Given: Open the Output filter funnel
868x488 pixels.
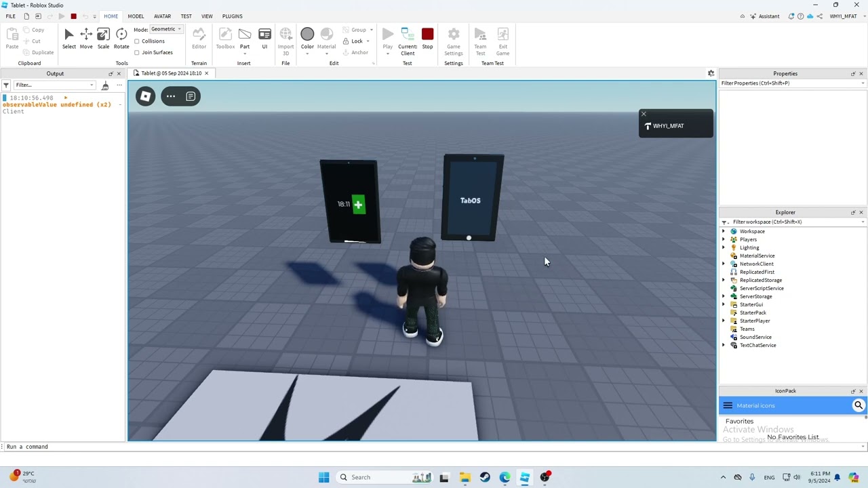Looking at the screenshot, I should coord(6,85).
